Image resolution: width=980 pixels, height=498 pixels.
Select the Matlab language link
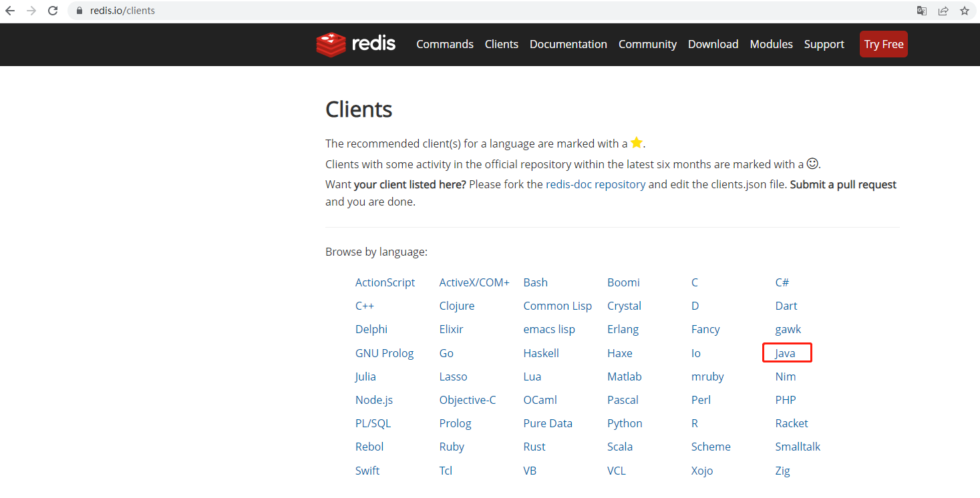tap(625, 377)
